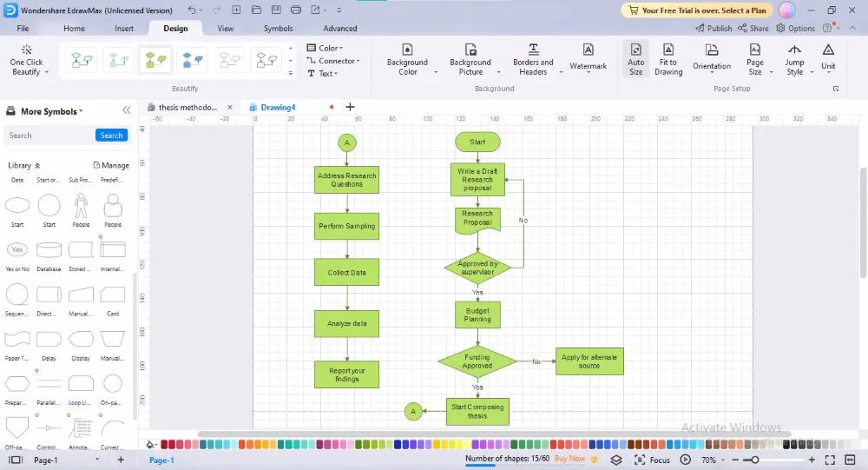868x470 pixels.
Task: Open Background Color
Action: [407, 60]
